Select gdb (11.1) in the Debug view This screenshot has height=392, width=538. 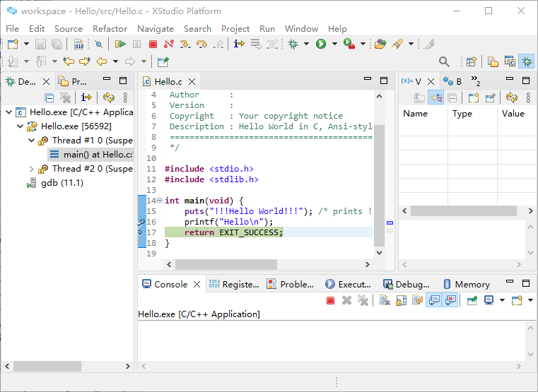62,183
